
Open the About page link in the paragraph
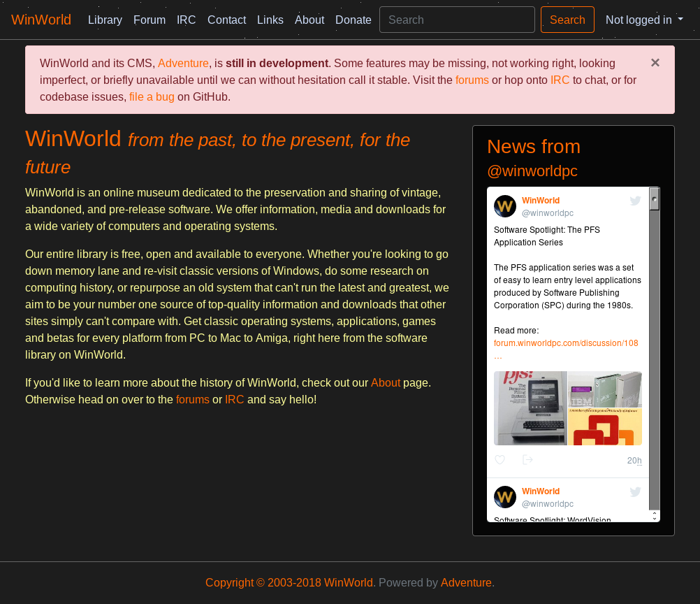(x=386, y=382)
